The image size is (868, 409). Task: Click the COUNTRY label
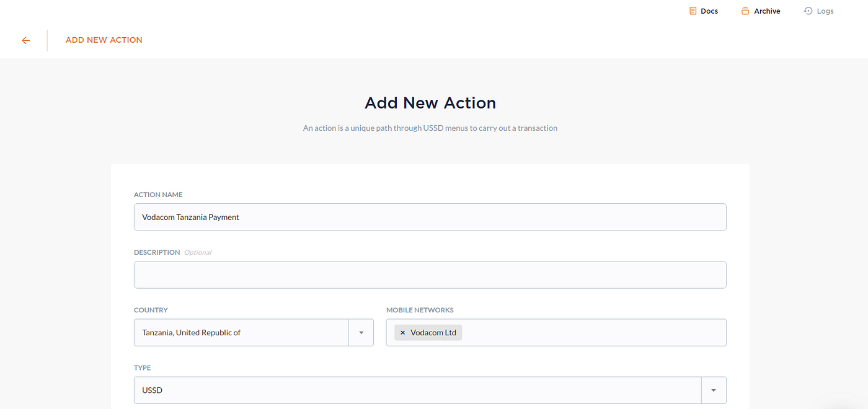(x=151, y=310)
